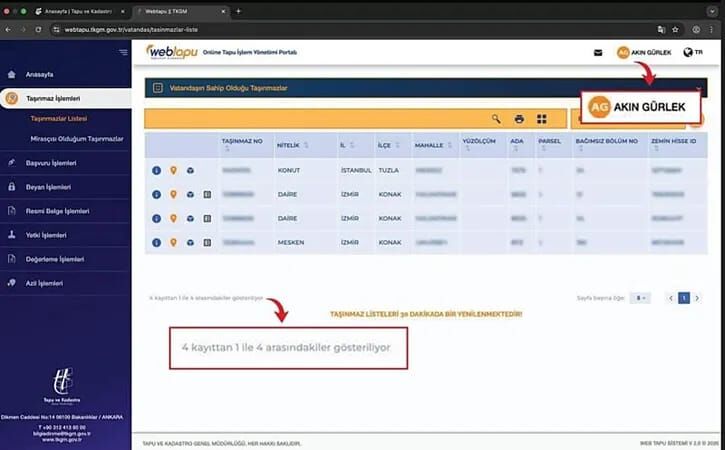Image resolution: width=725 pixels, height=450 pixels.
Task: Open the rows per page dropdown
Action: pos(642,298)
